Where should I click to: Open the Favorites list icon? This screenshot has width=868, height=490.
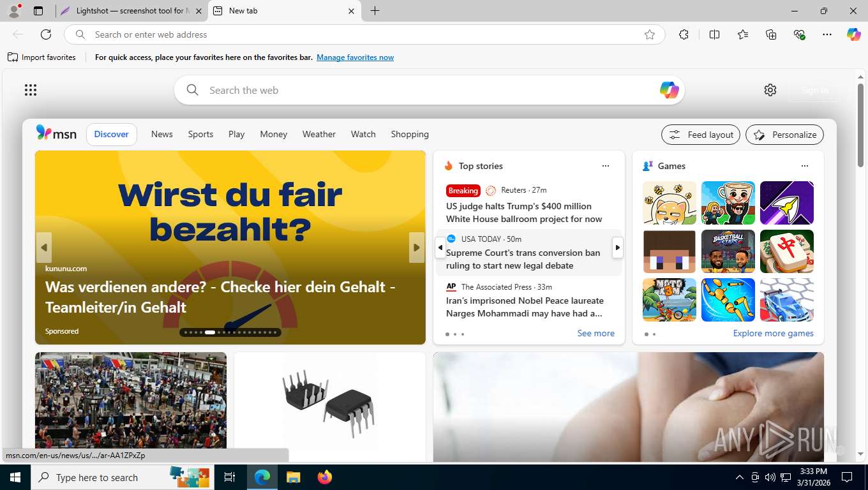[x=743, y=34]
